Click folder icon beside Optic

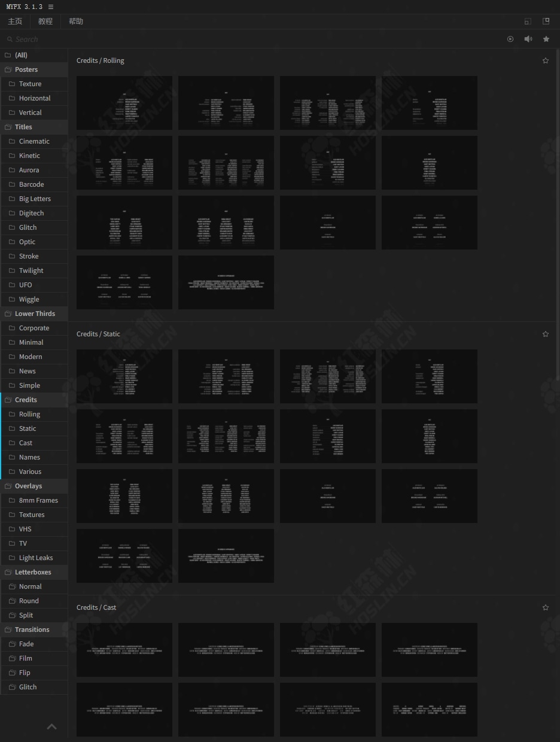pyautogui.click(x=12, y=242)
